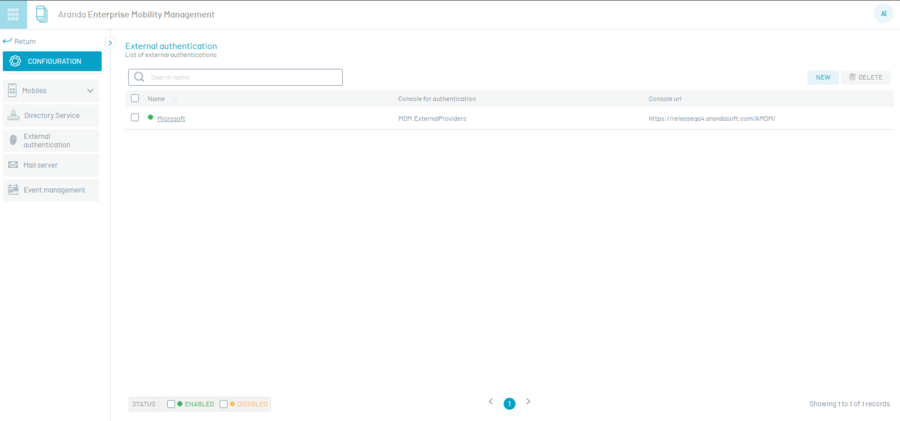This screenshot has height=421, width=900.
Task: Open the user avatar menu
Action: tap(883, 14)
